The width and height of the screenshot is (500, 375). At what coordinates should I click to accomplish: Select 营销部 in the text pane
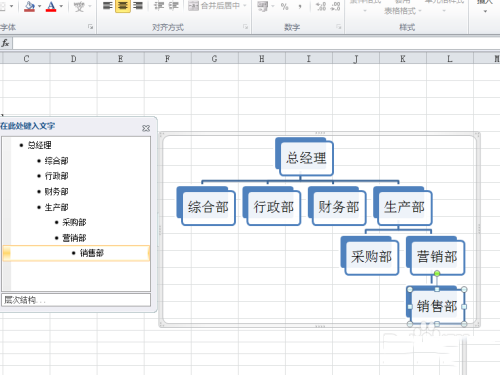tap(74, 238)
